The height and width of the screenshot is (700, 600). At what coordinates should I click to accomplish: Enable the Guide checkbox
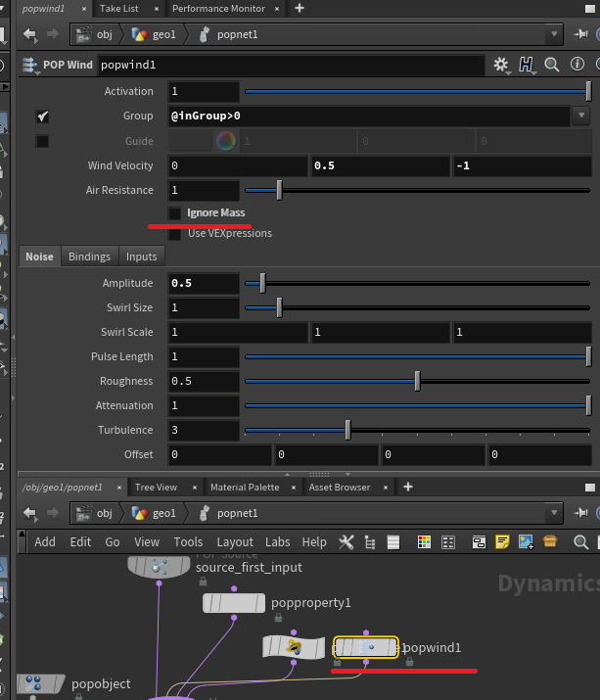42,141
